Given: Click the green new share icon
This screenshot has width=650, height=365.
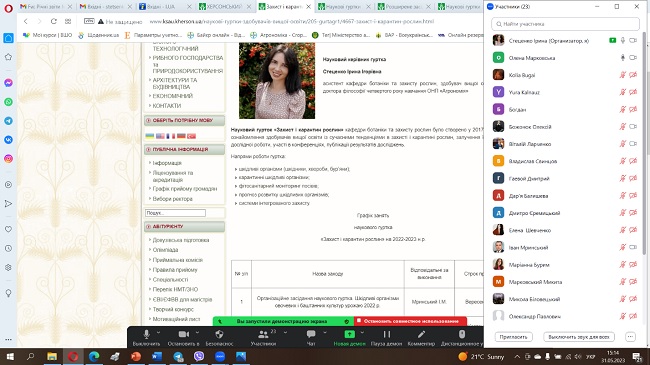Looking at the screenshot, I should coord(349,334).
